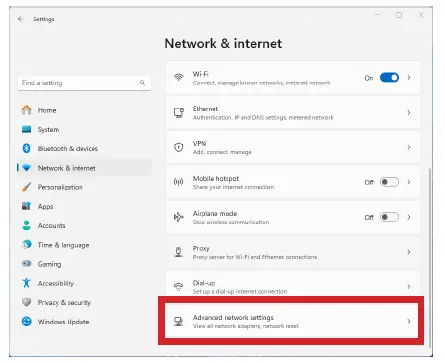Screen dimensions: 445x363
Task: Click the System monitor icon
Action: [26, 129]
